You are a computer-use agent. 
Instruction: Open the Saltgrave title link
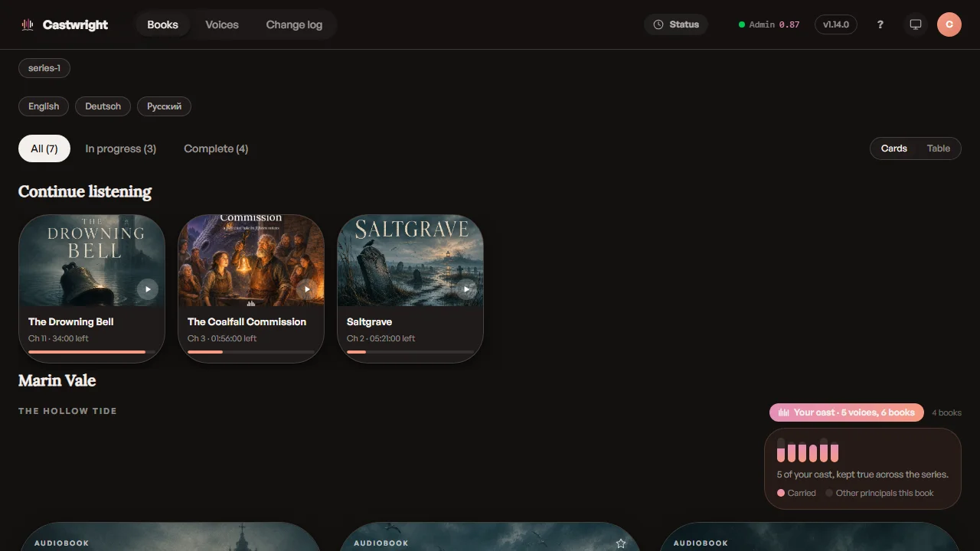tap(369, 322)
